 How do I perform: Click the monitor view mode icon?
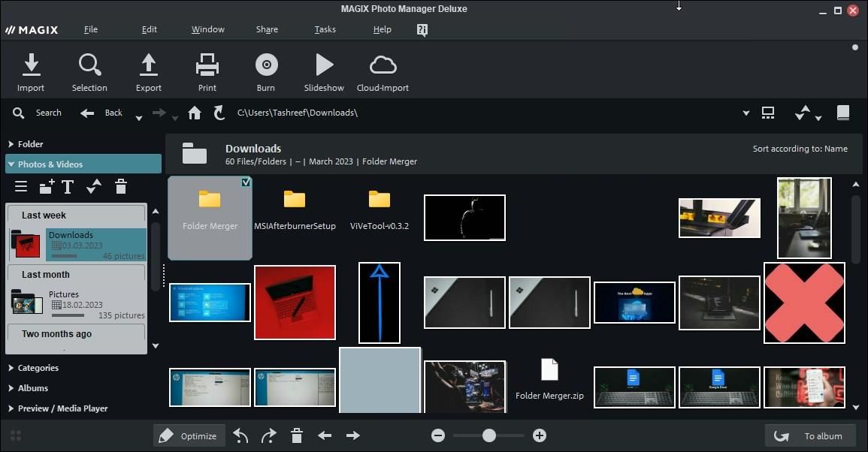768,113
